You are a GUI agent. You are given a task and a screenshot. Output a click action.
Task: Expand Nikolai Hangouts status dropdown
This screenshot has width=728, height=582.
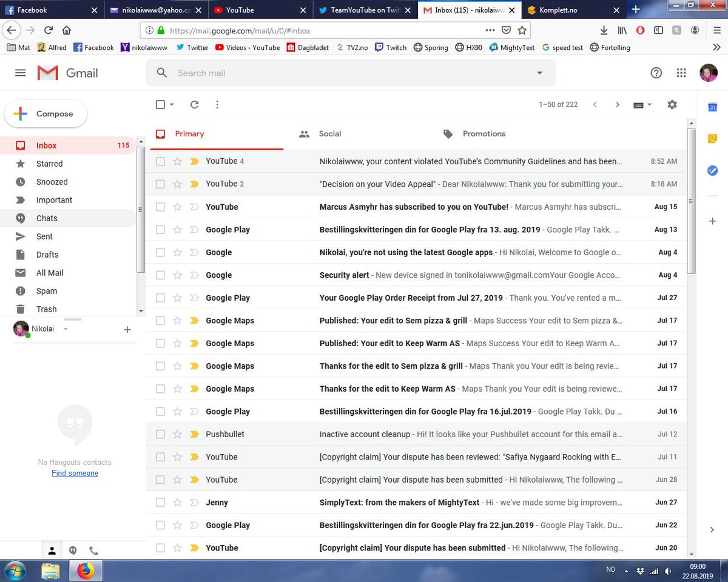(66, 329)
